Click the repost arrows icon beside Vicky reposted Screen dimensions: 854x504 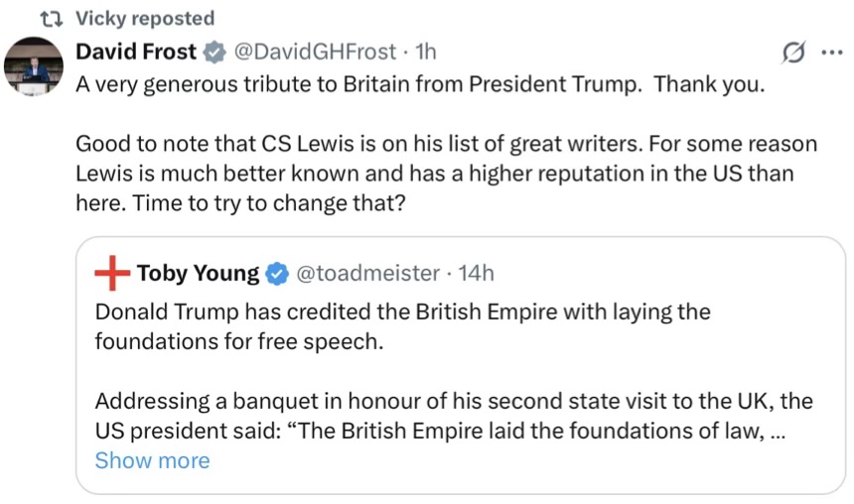pyautogui.click(x=52, y=19)
